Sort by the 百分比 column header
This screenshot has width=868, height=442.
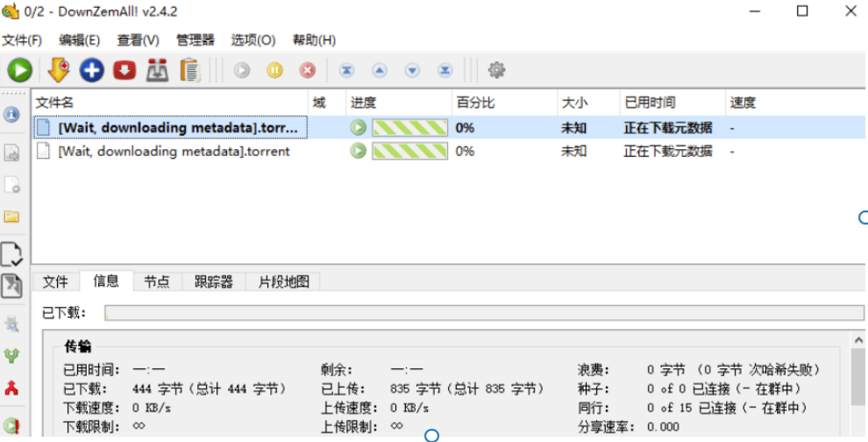coord(504,103)
